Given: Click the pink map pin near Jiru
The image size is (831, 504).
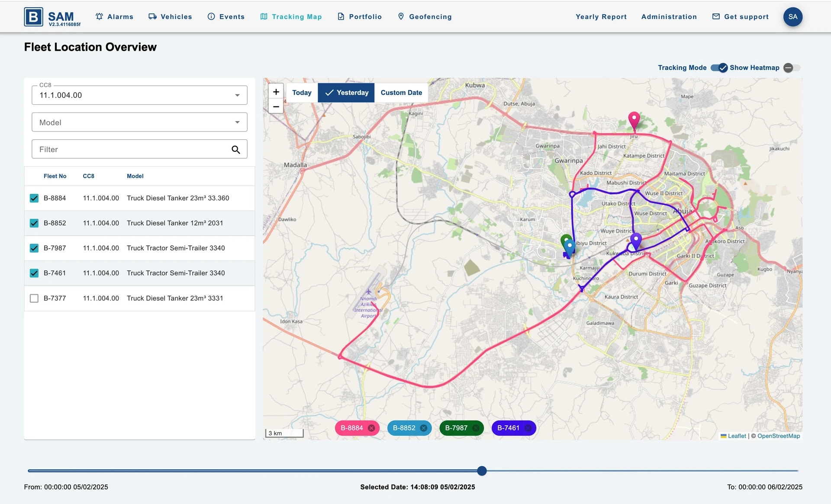Looking at the screenshot, I should [x=634, y=119].
